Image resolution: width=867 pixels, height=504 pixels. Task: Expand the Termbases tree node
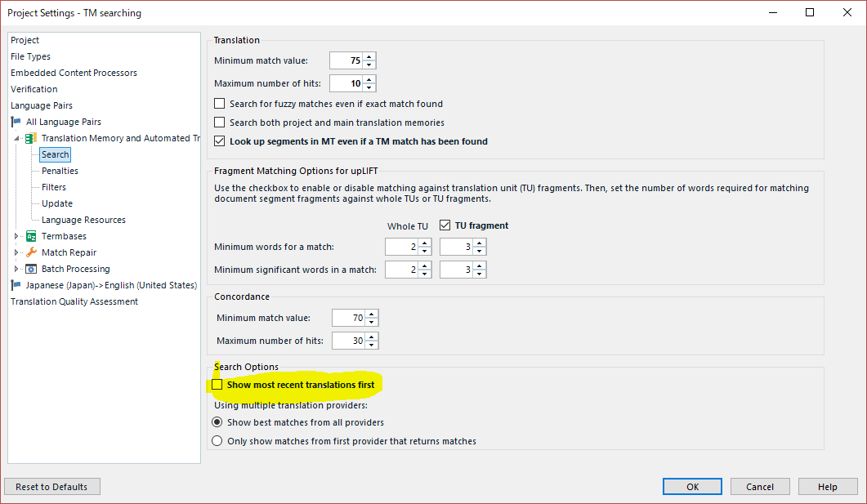pos(16,236)
